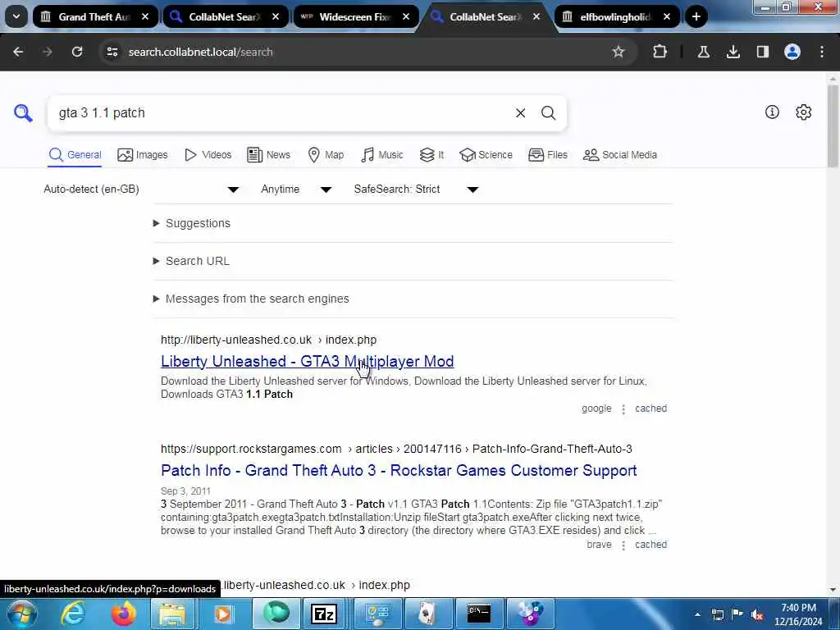The width and height of the screenshot is (840, 630).
Task: Toggle the browser side panel icon
Action: click(x=762, y=52)
